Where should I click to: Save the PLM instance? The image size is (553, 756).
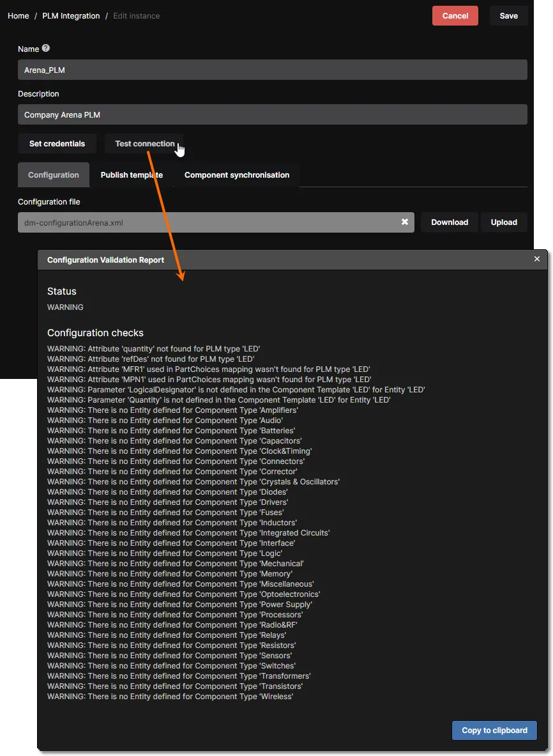click(509, 16)
